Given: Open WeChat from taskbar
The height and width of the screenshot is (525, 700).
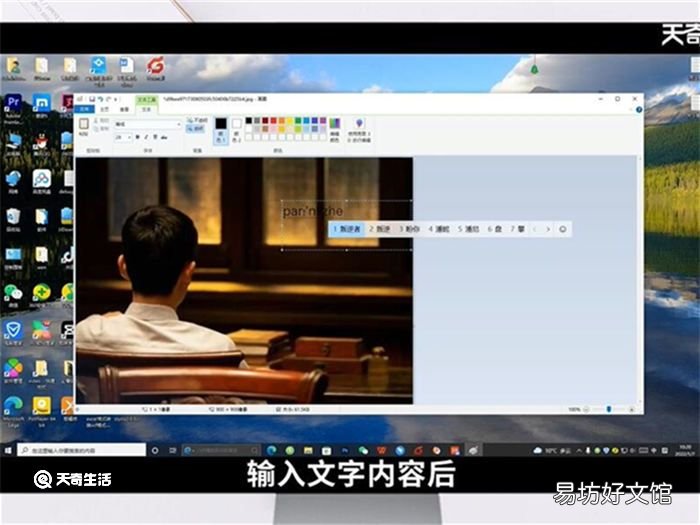Looking at the screenshot, I should coord(363,450).
